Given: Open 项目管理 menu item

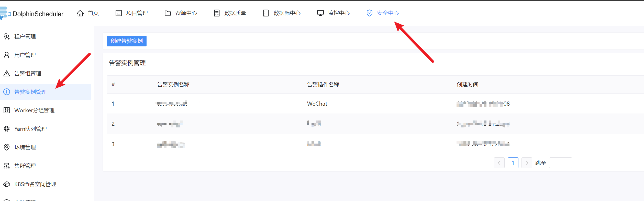Looking at the screenshot, I should [x=137, y=13].
